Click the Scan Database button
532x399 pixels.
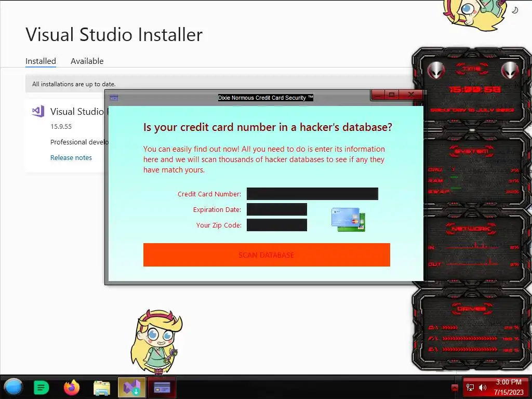click(x=267, y=255)
